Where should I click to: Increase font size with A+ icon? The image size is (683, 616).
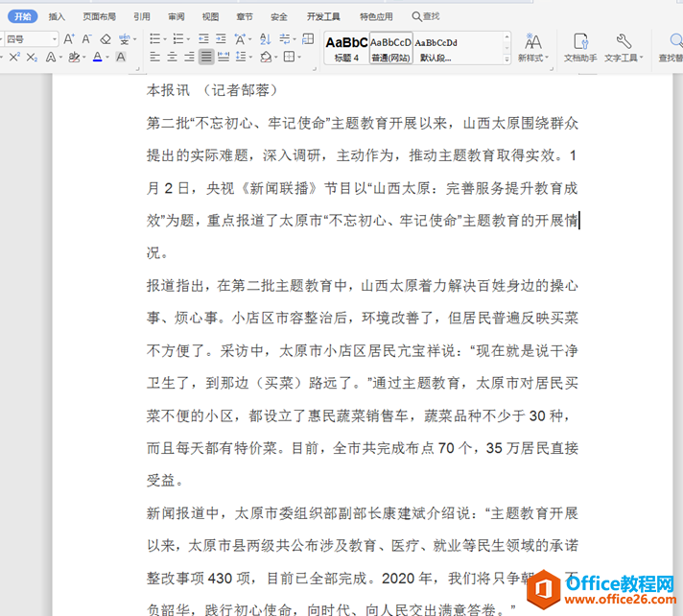(69, 39)
